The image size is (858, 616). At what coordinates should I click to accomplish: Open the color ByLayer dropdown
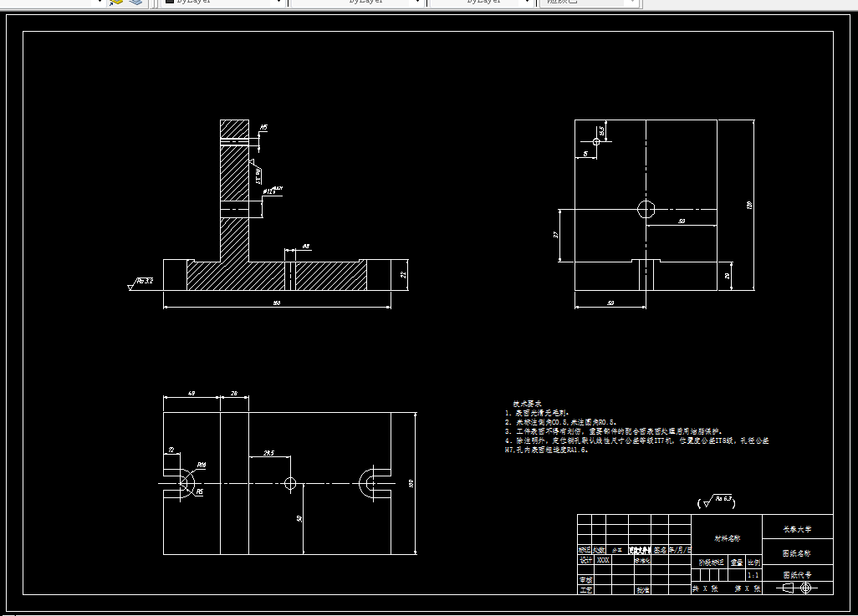click(222, 3)
